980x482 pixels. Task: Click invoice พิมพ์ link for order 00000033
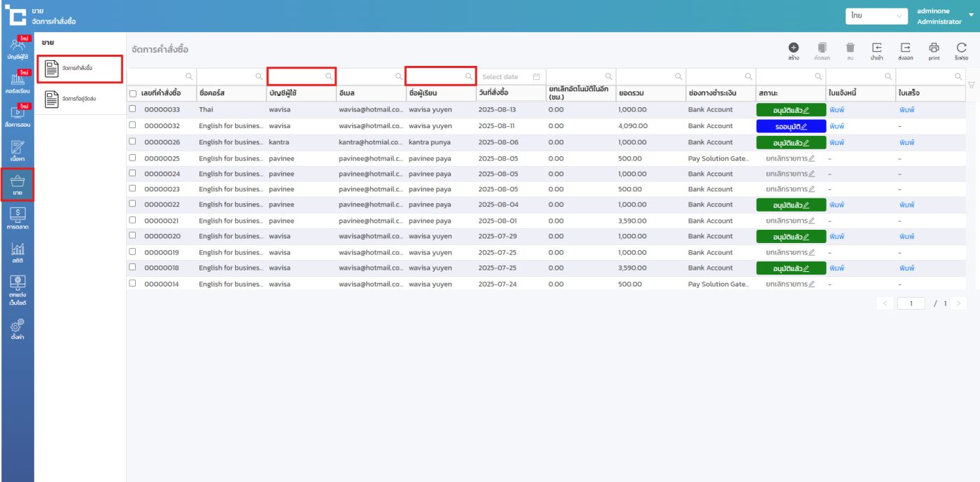[836, 110]
